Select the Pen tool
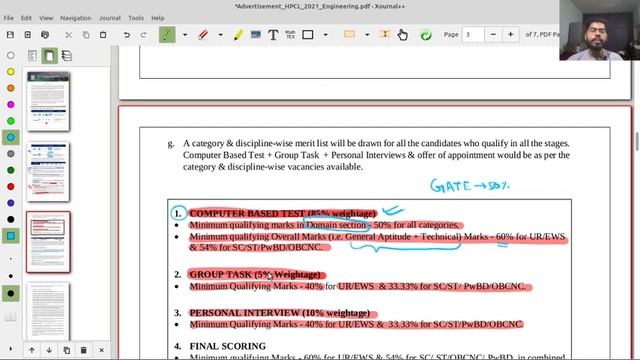 pos(167,35)
